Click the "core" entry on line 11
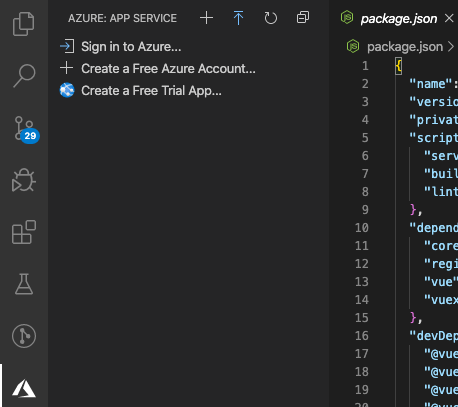Screen dimensions: 458x407 441,246
